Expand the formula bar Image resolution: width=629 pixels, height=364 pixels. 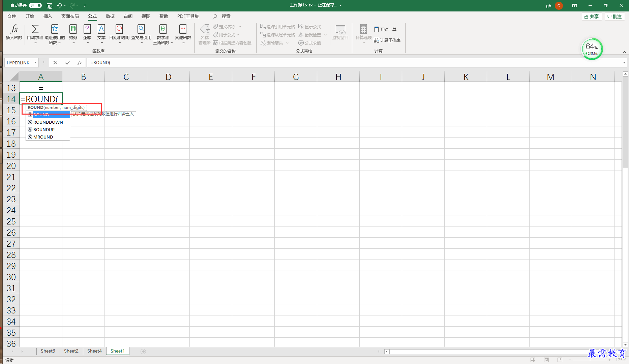(x=624, y=63)
